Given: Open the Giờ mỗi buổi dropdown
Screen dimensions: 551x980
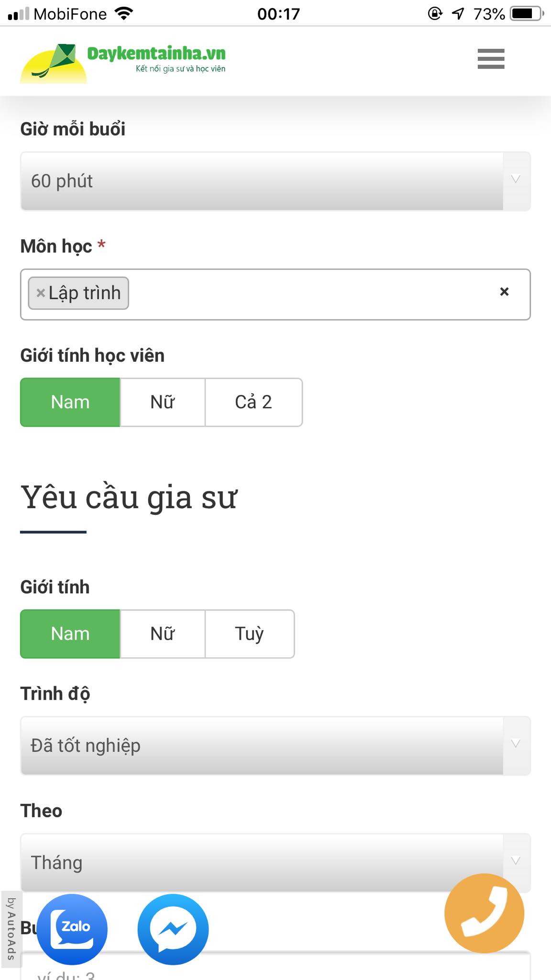Looking at the screenshot, I should [x=275, y=181].
